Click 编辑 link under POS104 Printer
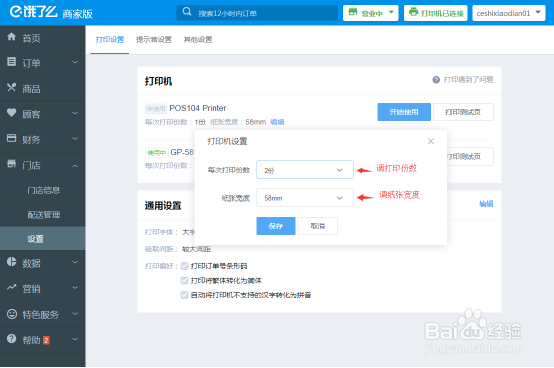This screenshot has height=368, width=554. pyautogui.click(x=277, y=122)
